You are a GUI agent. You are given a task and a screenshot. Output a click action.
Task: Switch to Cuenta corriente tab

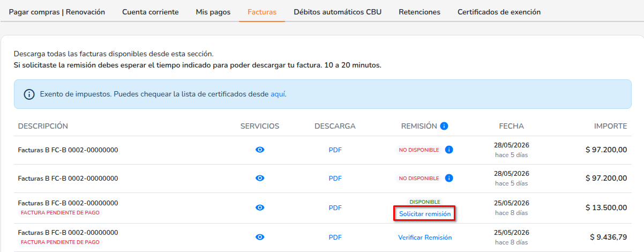151,12
